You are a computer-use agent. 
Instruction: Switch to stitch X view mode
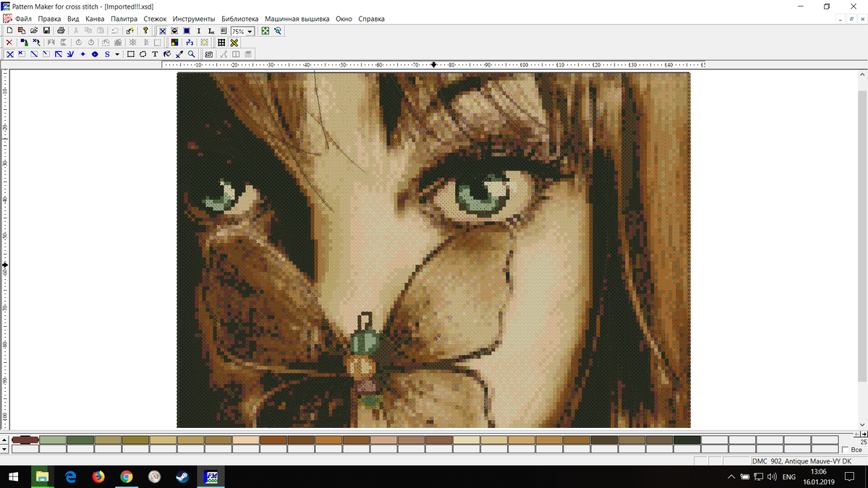coord(163,31)
